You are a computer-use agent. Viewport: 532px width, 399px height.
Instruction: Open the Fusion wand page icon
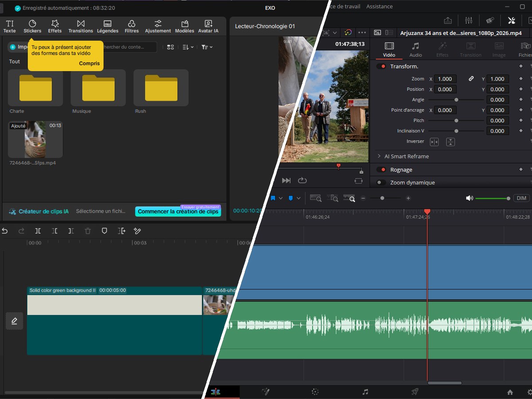click(266, 392)
